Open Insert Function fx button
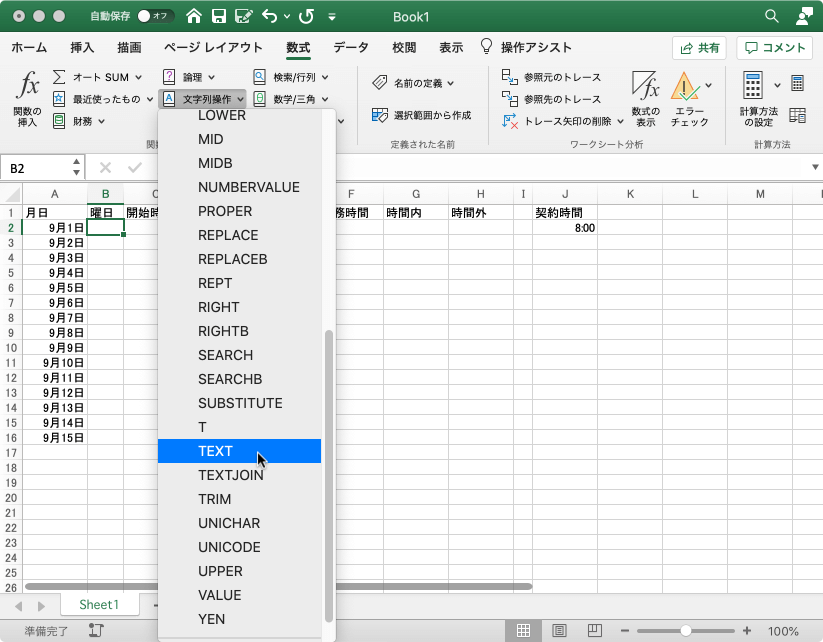Screen dimensions: 823x642 coord(27,99)
